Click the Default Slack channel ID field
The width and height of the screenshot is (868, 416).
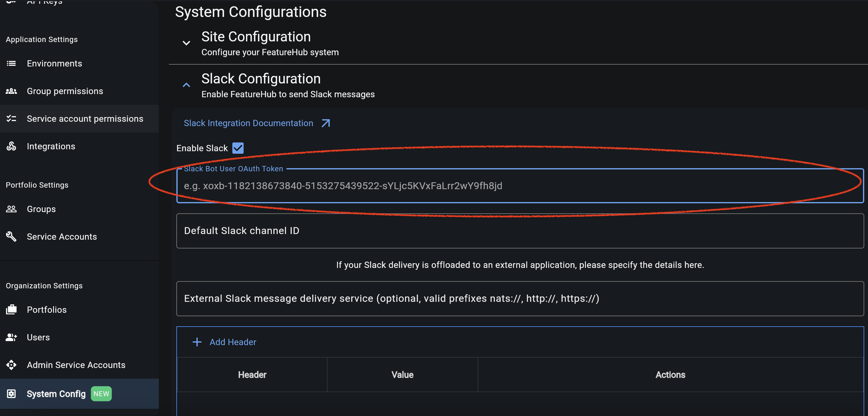472,231
